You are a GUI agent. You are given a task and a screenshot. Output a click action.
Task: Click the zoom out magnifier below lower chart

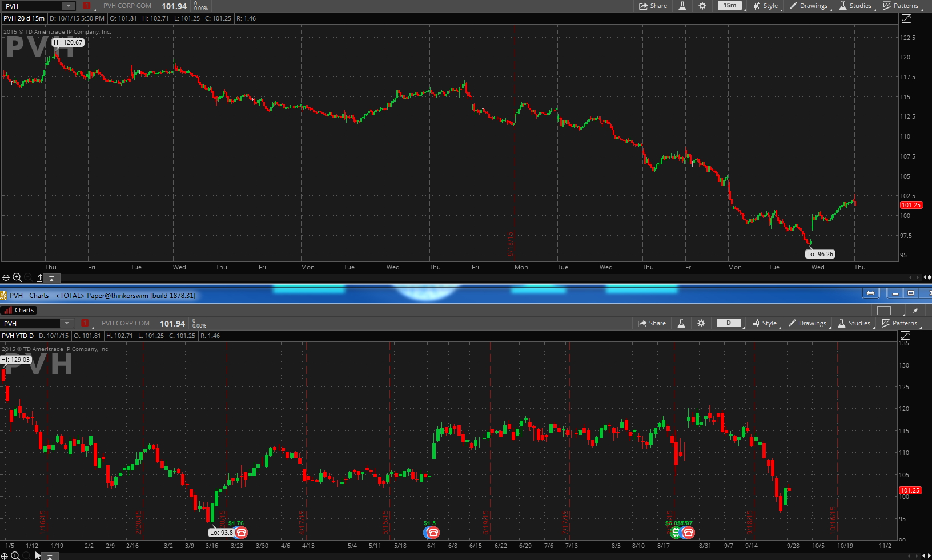[x=27, y=555]
